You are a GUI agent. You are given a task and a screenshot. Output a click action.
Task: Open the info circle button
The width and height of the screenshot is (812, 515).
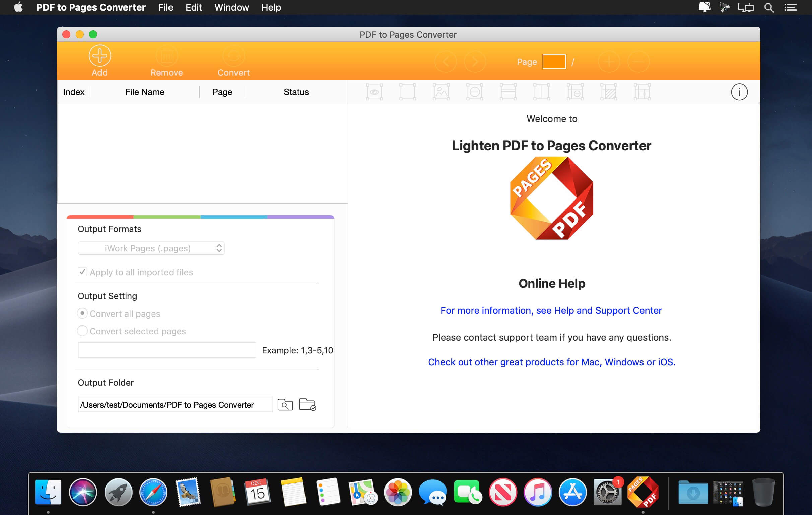[x=739, y=92]
